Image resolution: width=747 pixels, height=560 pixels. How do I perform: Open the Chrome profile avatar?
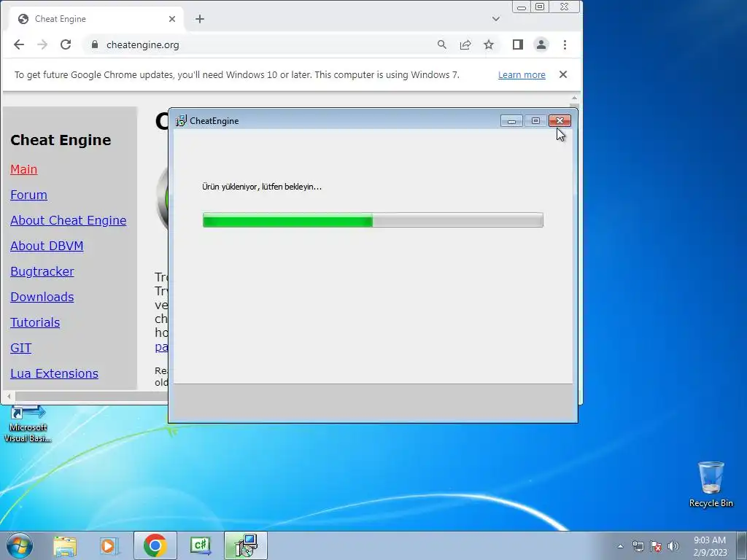(541, 44)
